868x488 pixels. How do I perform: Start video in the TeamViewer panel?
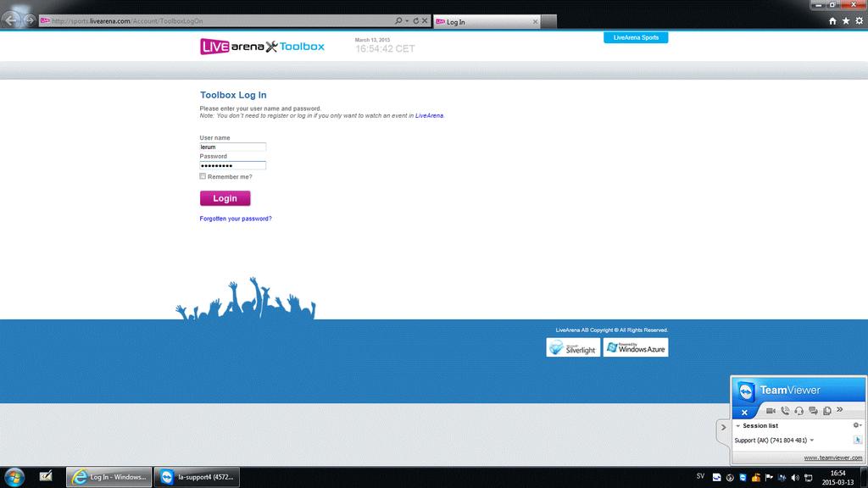771,411
